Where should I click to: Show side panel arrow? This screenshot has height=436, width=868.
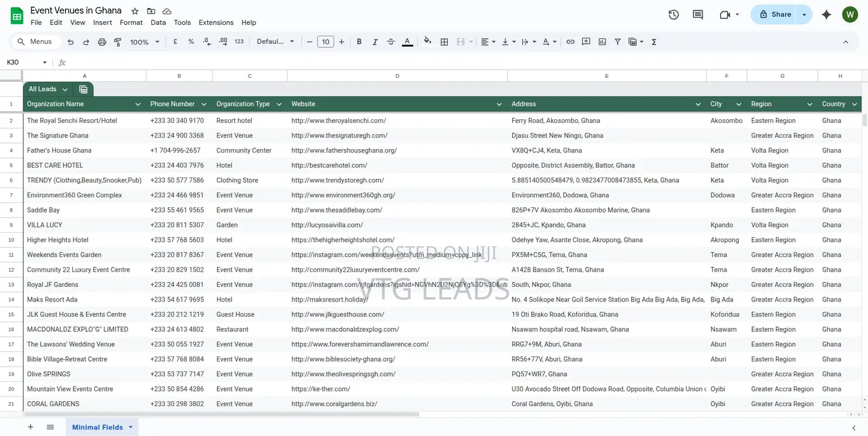click(x=854, y=428)
